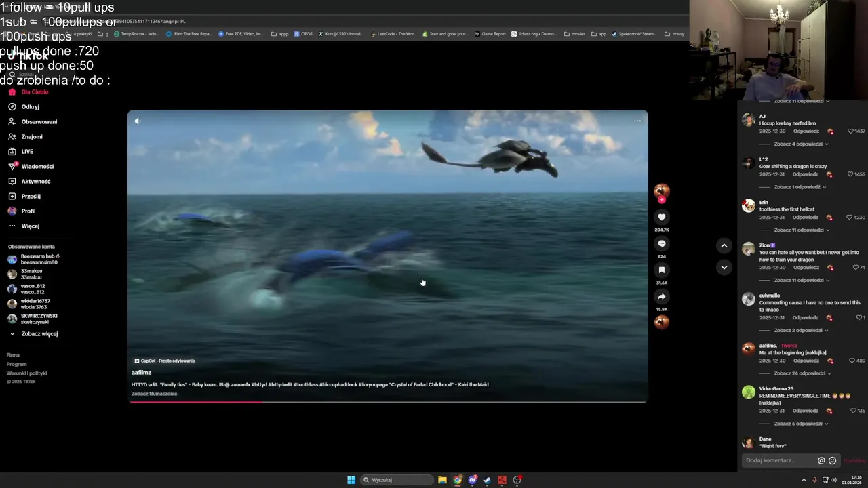Open the video options three-dot menu
Screen dimensions: 868x488
pos(637,121)
